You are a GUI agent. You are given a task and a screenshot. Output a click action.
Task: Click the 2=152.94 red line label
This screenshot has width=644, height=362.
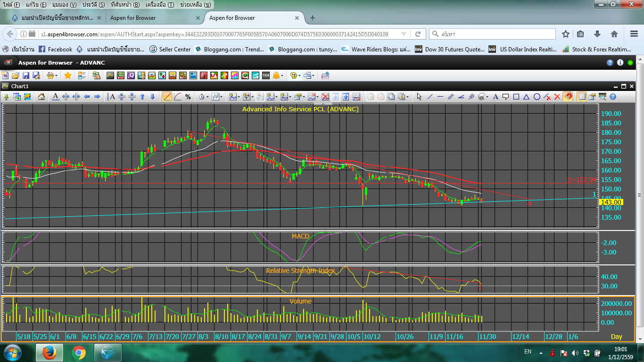tap(582, 180)
